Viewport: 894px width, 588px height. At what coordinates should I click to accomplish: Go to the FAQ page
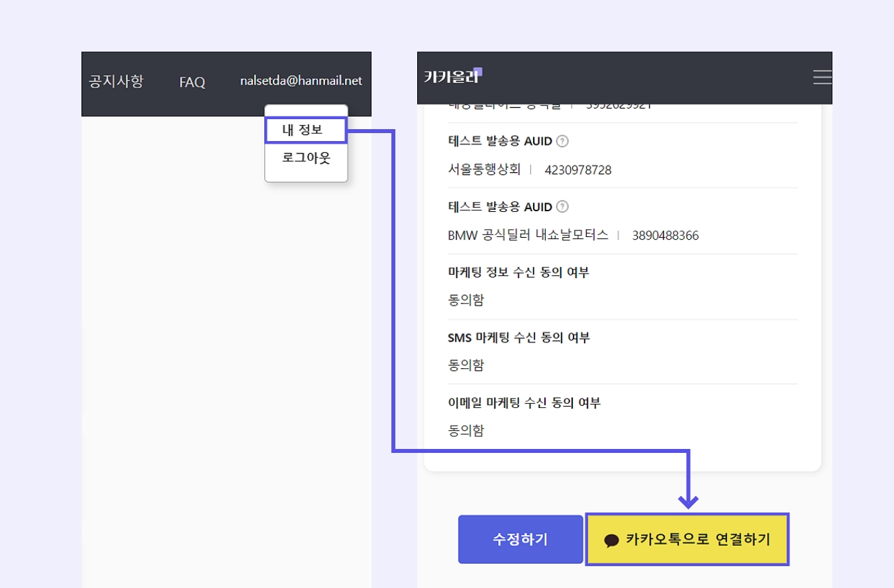coord(192,82)
